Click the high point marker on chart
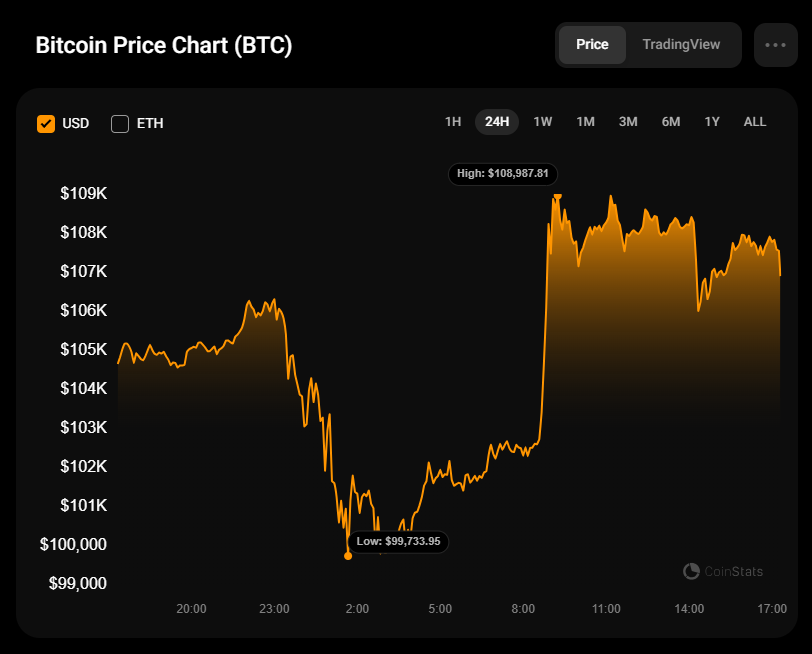The image size is (812, 654). point(557,195)
